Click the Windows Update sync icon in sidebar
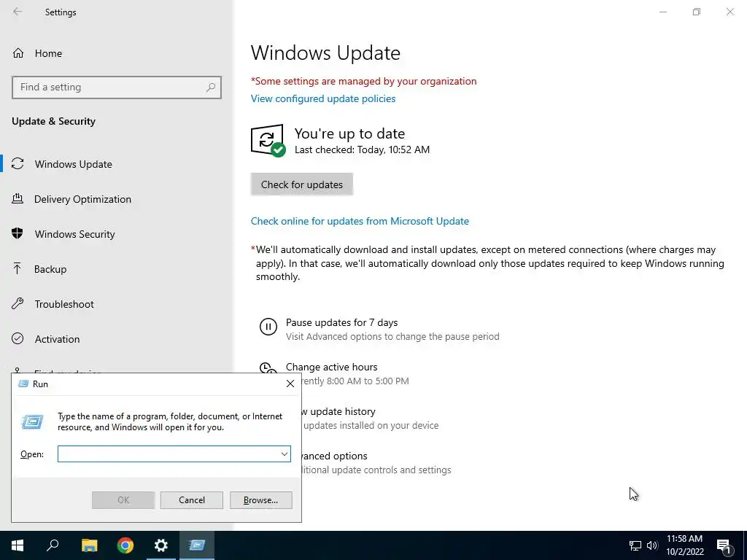 tap(18, 164)
